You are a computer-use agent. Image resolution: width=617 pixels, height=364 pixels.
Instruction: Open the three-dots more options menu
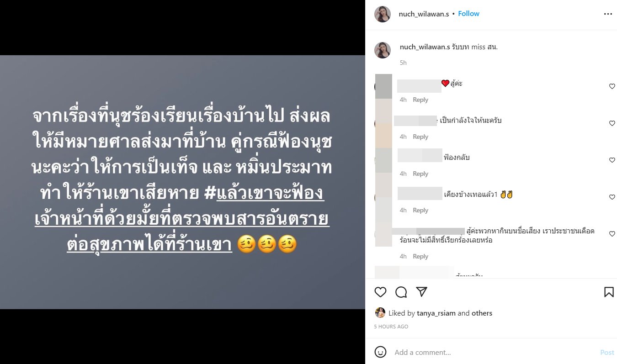tap(608, 14)
